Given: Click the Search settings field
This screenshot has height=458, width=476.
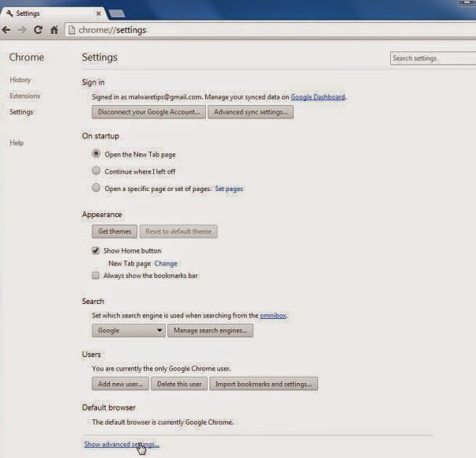Looking at the screenshot, I should [433, 58].
